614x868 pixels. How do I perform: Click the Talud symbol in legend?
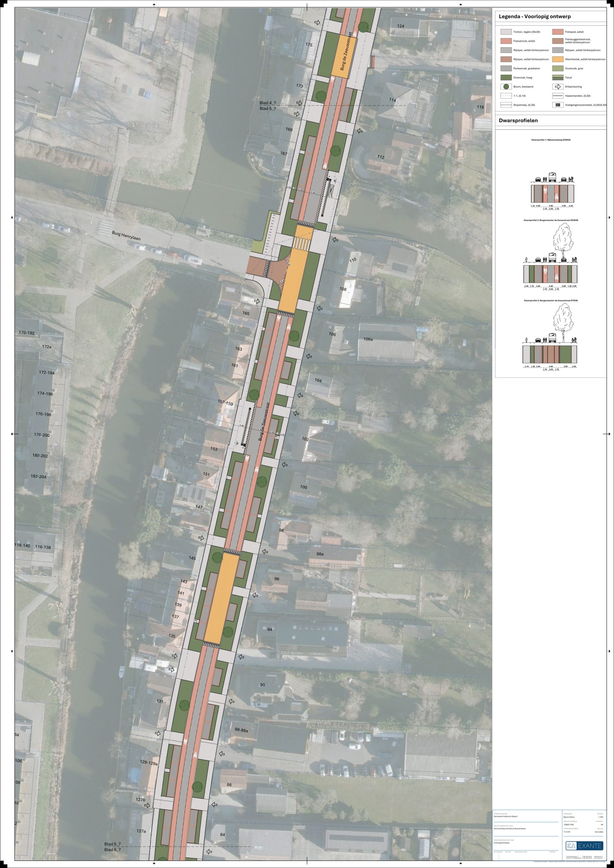pyautogui.click(x=558, y=78)
